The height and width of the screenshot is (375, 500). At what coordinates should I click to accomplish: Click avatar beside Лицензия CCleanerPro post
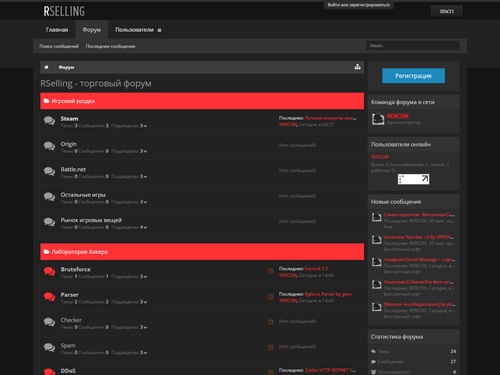point(377,285)
